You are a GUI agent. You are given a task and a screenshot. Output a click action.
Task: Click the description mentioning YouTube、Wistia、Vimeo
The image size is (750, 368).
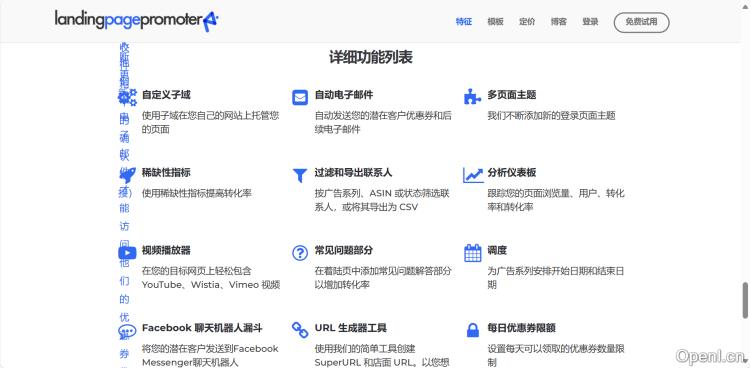[211, 278]
